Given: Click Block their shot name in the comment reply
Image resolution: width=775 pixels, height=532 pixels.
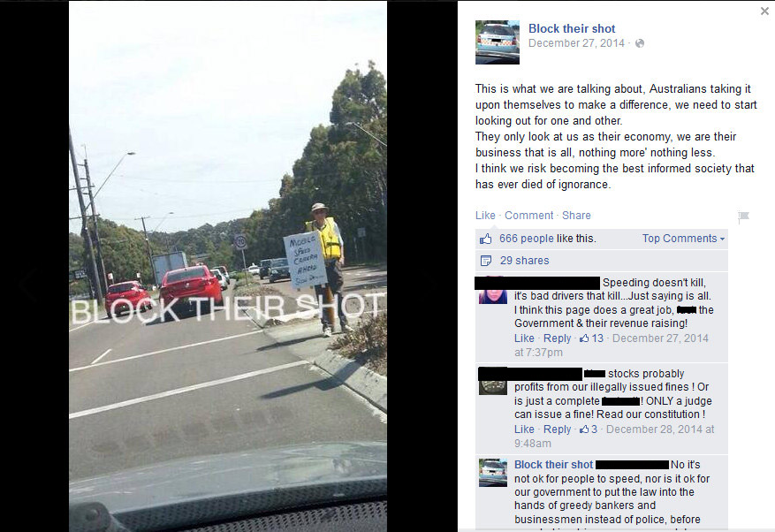Looking at the screenshot, I should pyautogui.click(x=553, y=465).
